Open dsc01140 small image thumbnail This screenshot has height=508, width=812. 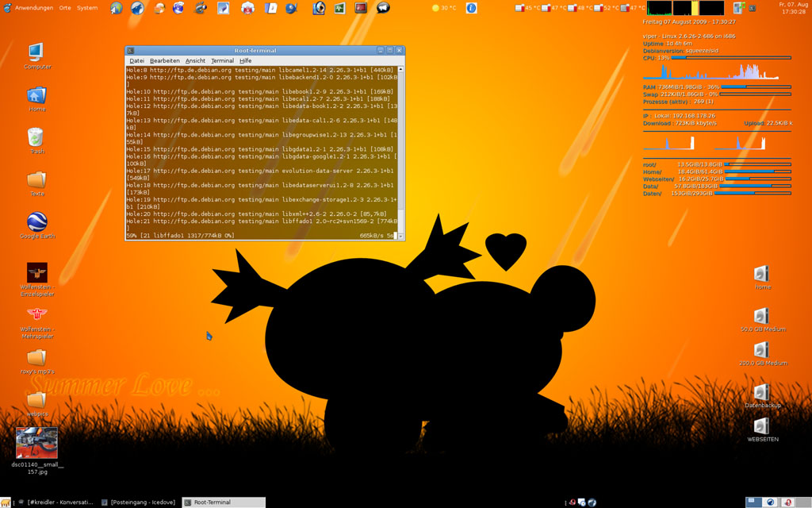tap(36, 444)
